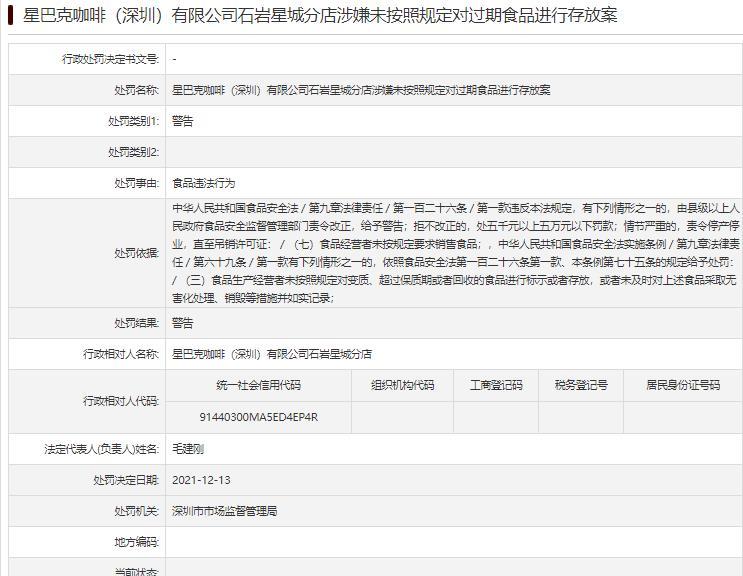Click the 税务登记号 column header
This screenshot has width=743, height=576.
point(581,385)
